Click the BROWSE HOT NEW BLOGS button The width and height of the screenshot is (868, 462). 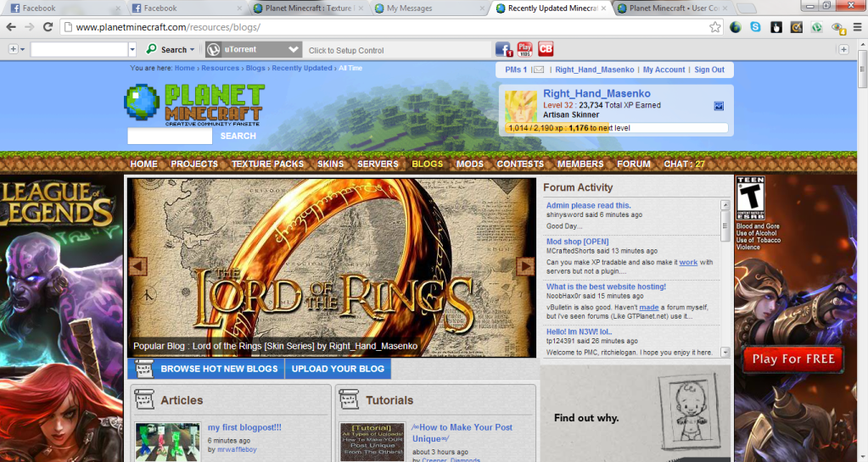tap(206, 369)
